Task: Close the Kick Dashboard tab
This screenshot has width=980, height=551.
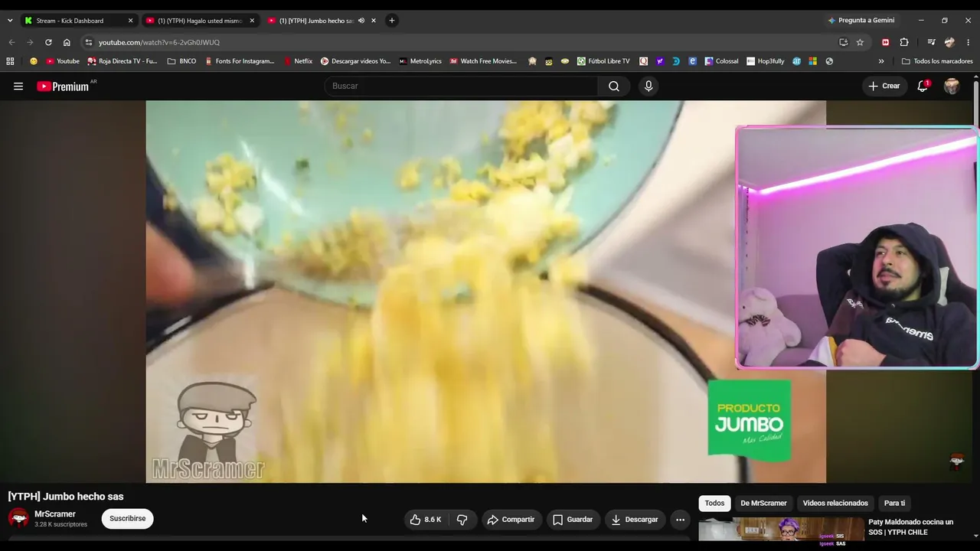Action: pyautogui.click(x=130, y=21)
